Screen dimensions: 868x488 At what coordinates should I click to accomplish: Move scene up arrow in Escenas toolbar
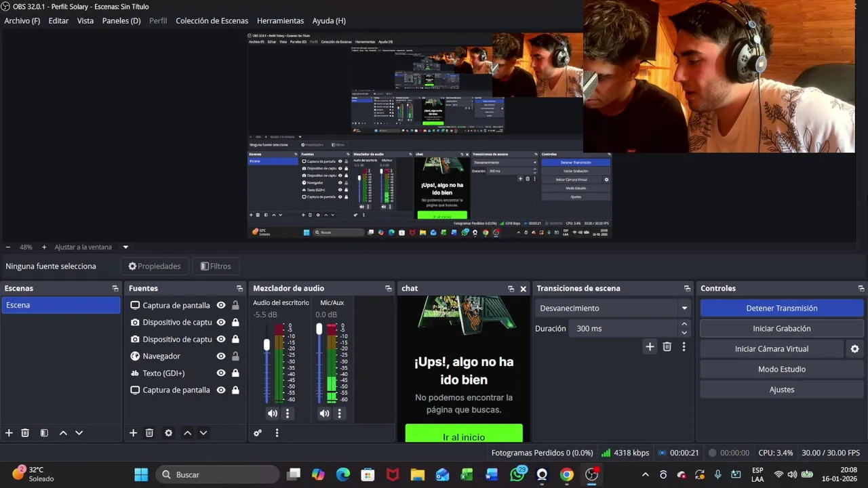pyautogui.click(x=63, y=433)
